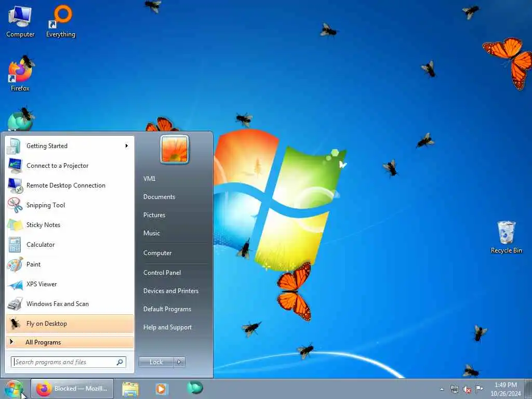Click the Start orb button
The height and width of the screenshot is (399, 532).
click(x=14, y=389)
